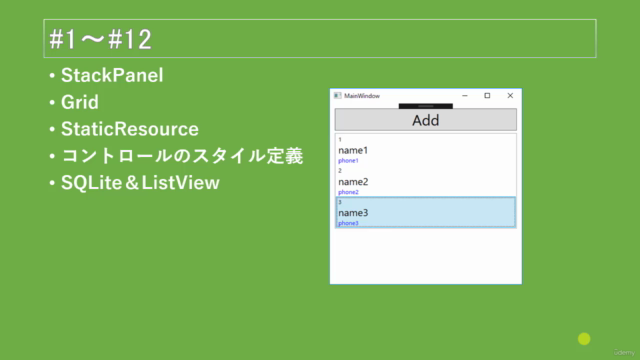Minimize the MainWindow window
Screen dimensions: 640x360
pyautogui.click(x=464, y=96)
